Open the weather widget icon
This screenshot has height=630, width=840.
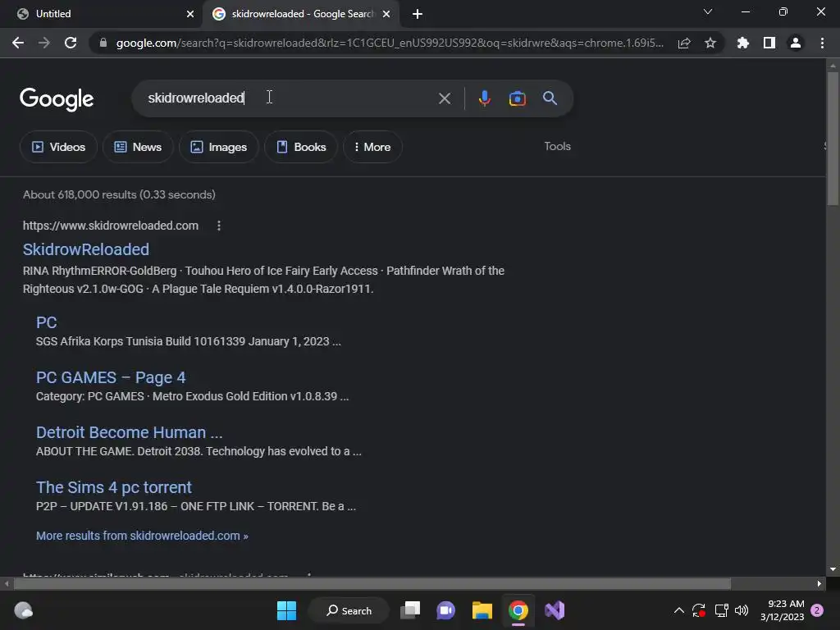pos(23,610)
